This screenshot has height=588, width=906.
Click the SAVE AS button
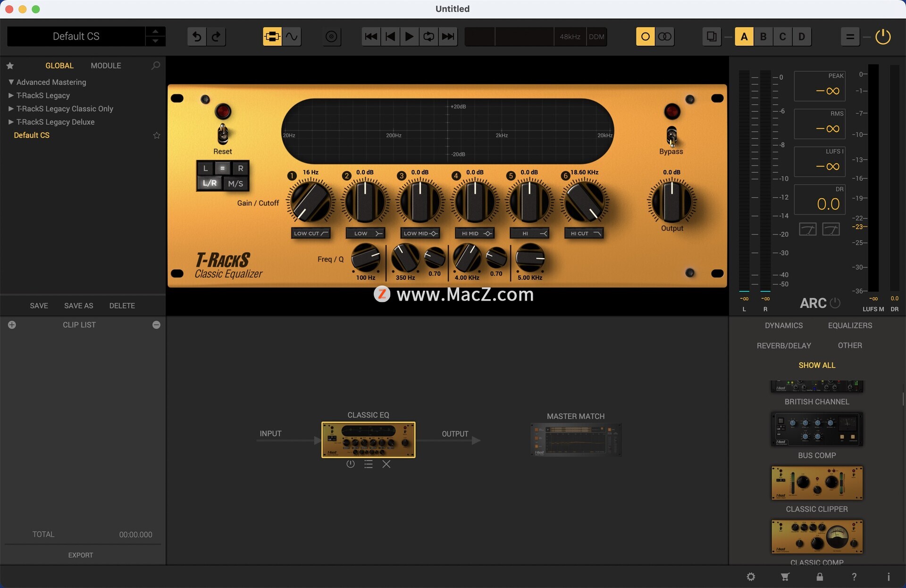78,306
